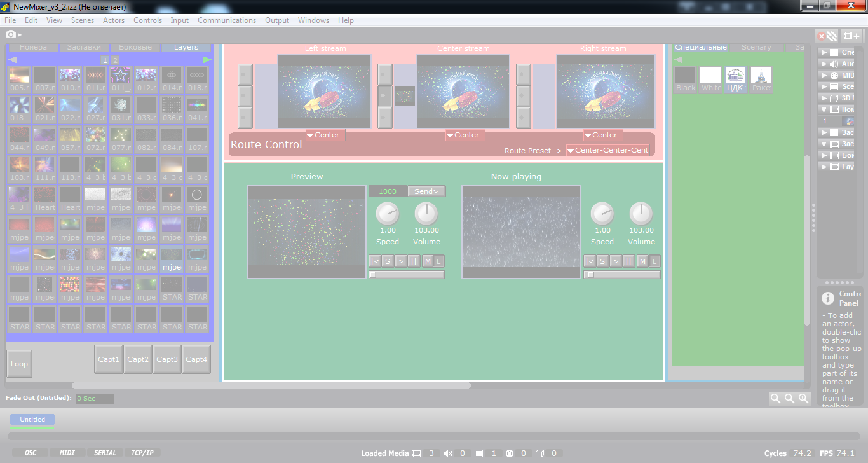Click the Capt3 button
The height and width of the screenshot is (463, 868).
tap(167, 359)
